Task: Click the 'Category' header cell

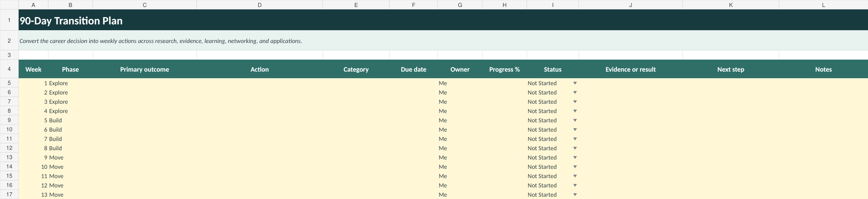Action: click(356, 69)
